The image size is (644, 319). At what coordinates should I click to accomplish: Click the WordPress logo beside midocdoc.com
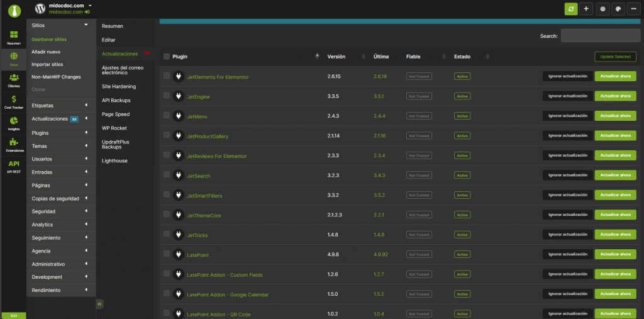(x=40, y=9)
